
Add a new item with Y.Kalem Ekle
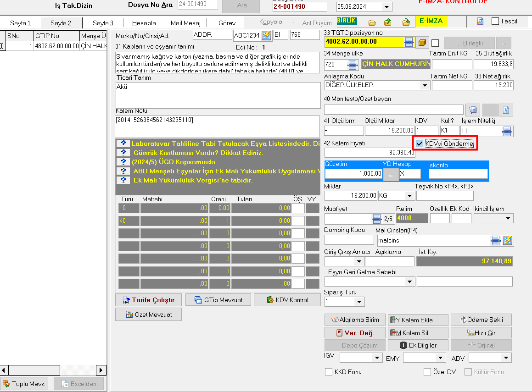(418, 320)
